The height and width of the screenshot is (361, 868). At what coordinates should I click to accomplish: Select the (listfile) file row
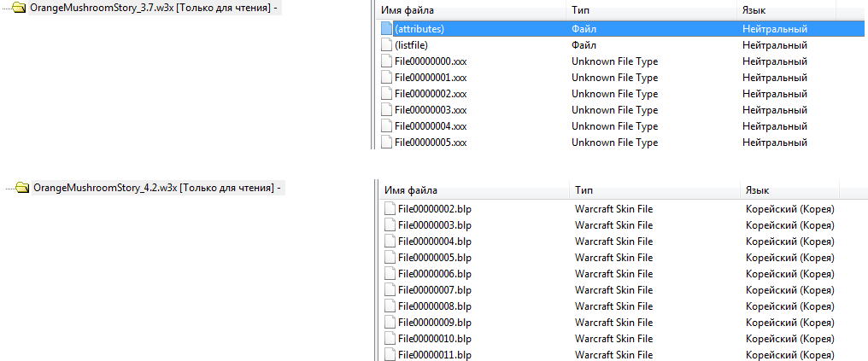click(x=623, y=44)
